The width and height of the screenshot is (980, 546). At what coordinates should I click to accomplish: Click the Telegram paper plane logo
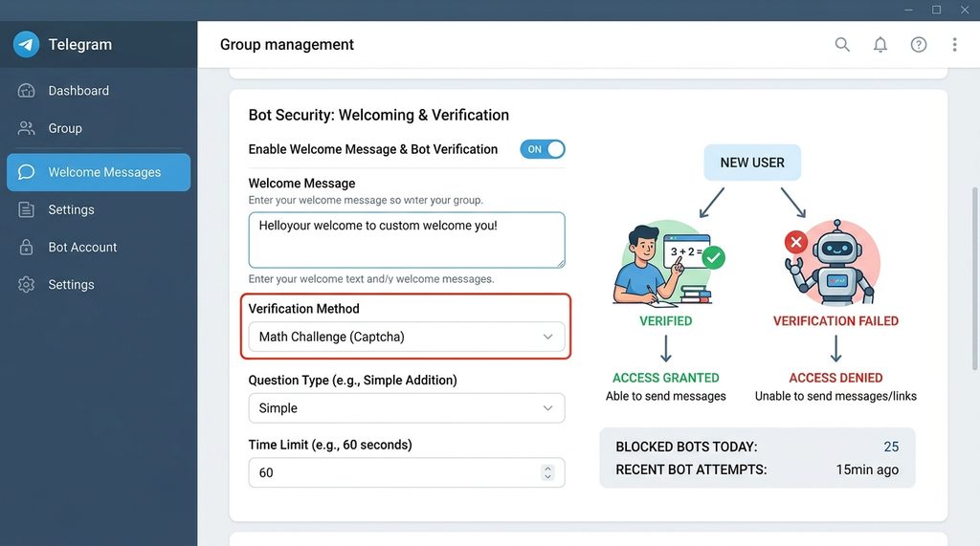[26, 44]
